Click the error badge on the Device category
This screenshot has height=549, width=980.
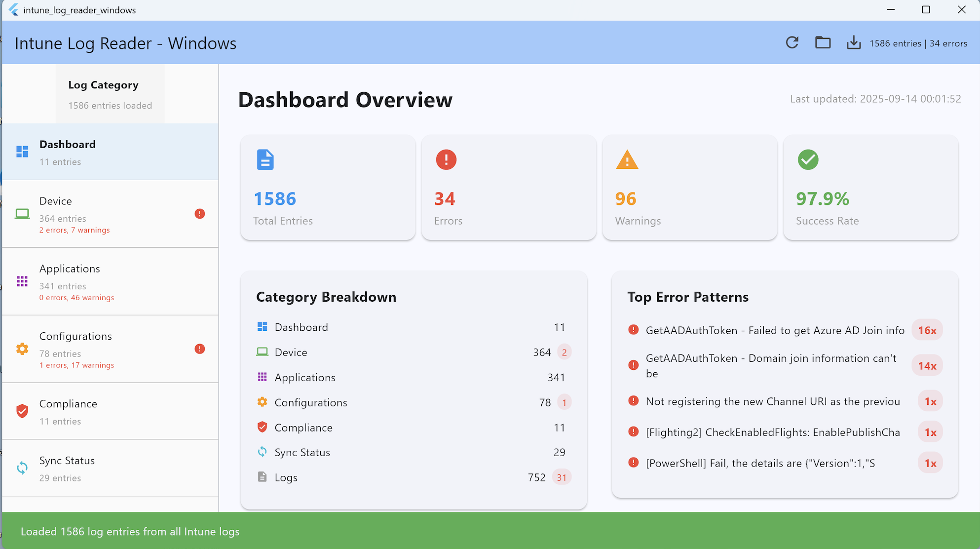click(x=199, y=213)
